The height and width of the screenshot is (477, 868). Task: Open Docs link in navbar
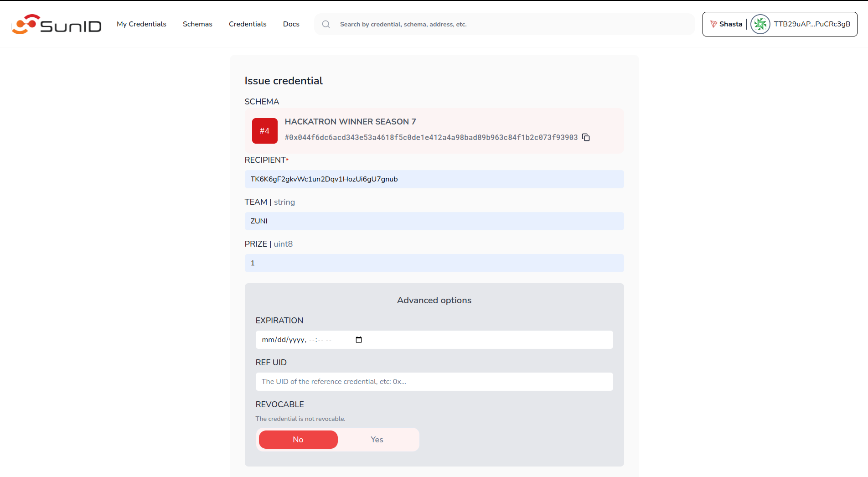[x=291, y=24]
